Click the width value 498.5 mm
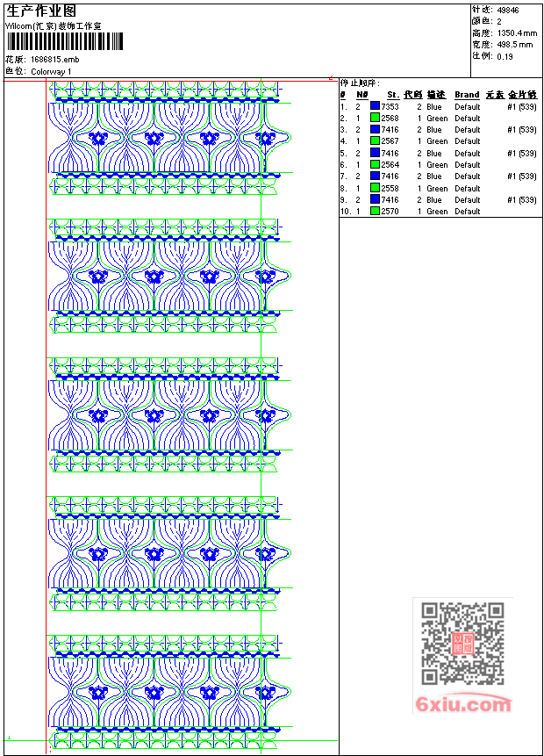Screen dimensions: 544x756 click(x=514, y=44)
